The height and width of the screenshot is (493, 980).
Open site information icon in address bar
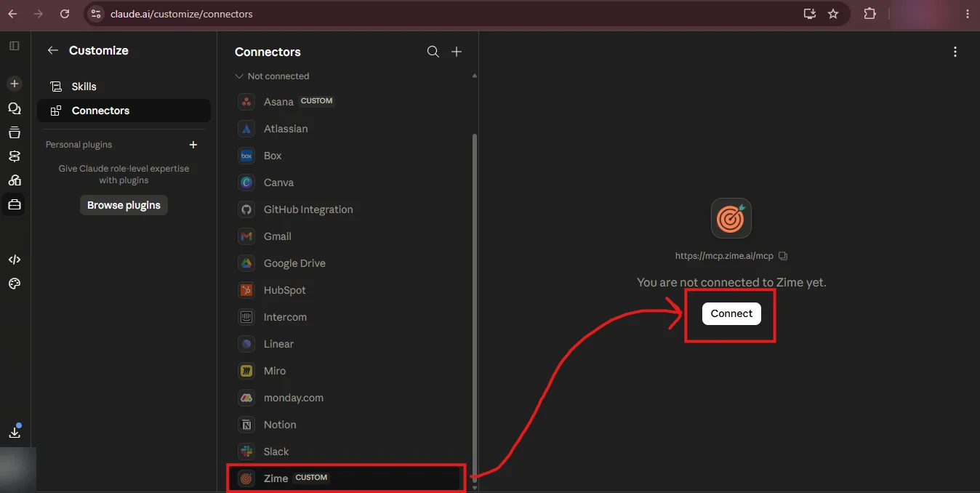point(96,14)
